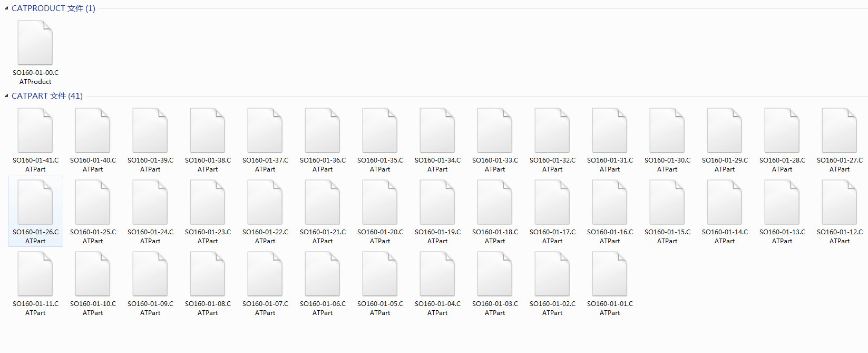Select file icon SO160-01-18.CATPart

click(x=495, y=202)
